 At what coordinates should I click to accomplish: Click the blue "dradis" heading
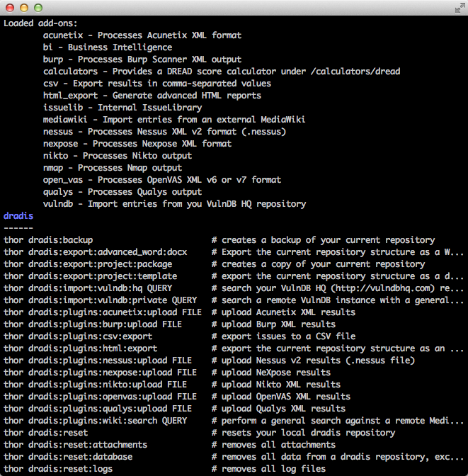[18, 216]
